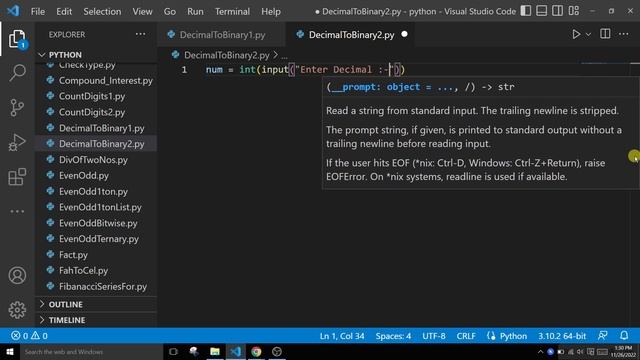Select DecimalToBinary2.py in explorer tree

(x=102, y=144)
